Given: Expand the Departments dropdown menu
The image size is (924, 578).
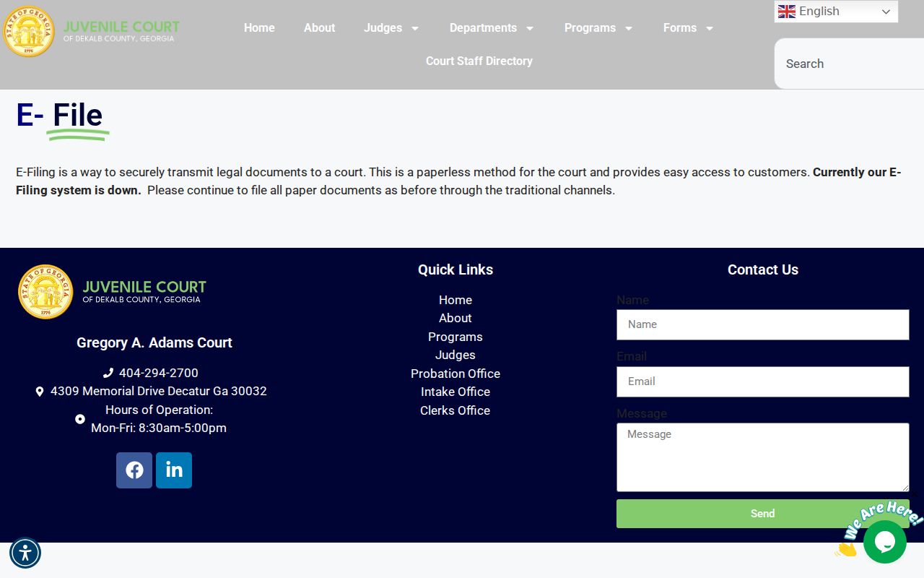Looking at the screenshot, I should tap(530, 28).
